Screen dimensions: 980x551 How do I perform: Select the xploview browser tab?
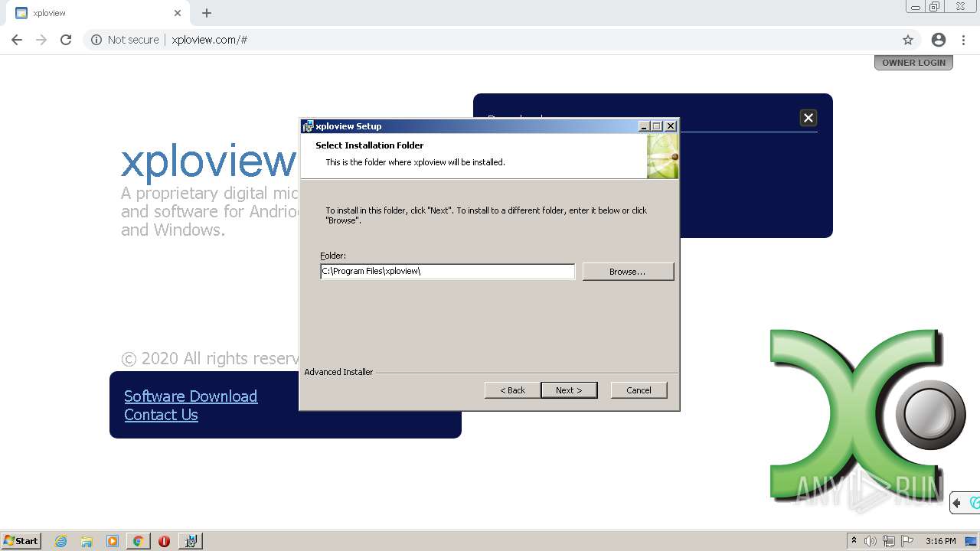click(x=98, y=13)
